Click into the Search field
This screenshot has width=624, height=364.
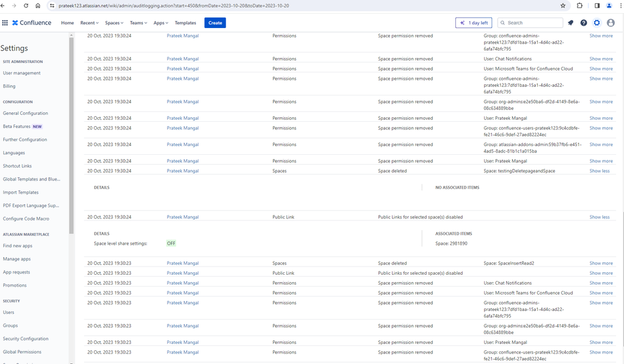coord(530,22)
